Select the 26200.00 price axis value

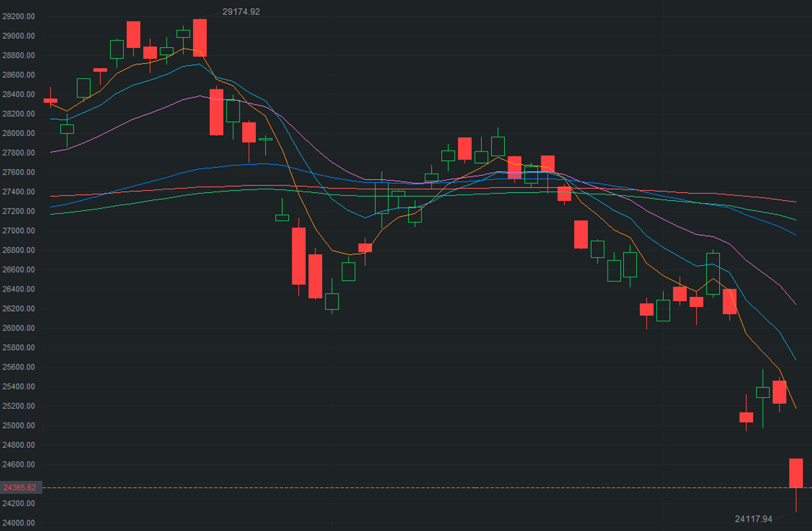tap(19, 309)
